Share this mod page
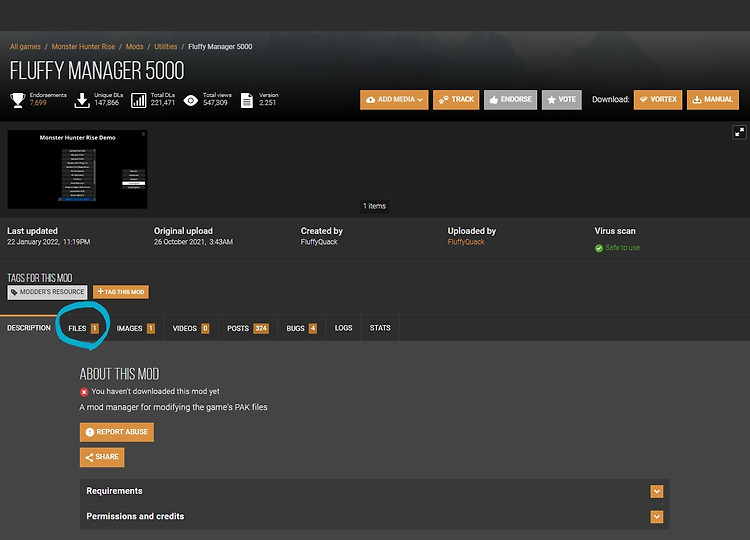Image resolution: width=750 pixels, height=540 pixels. point(102,457)
